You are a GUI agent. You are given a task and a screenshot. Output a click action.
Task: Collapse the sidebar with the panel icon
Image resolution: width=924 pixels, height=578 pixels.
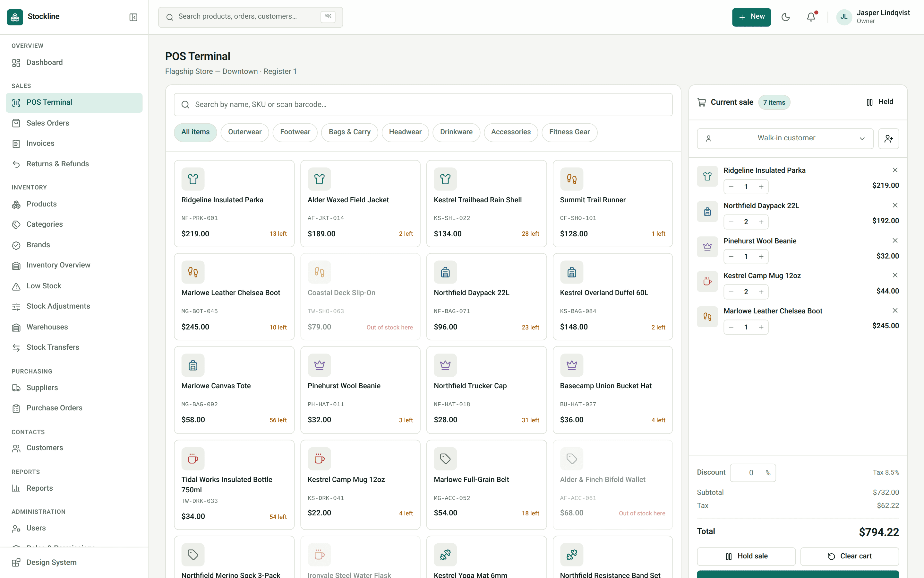[133, 17]
